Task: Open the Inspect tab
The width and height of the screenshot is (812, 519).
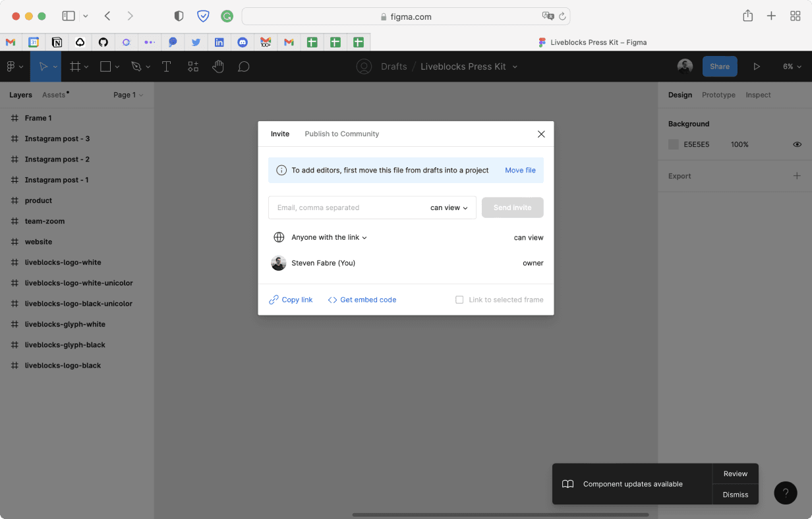Action: point(758,95)
